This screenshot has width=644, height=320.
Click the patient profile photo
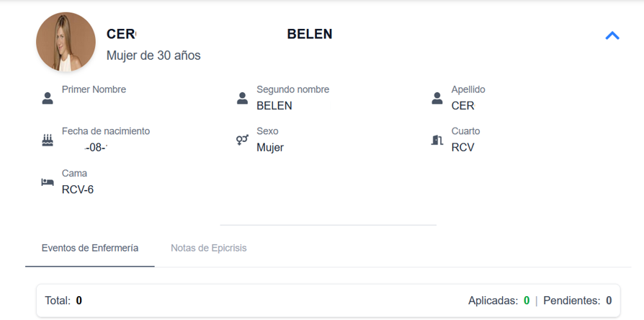pyautogui.click(x=66, y=43)
